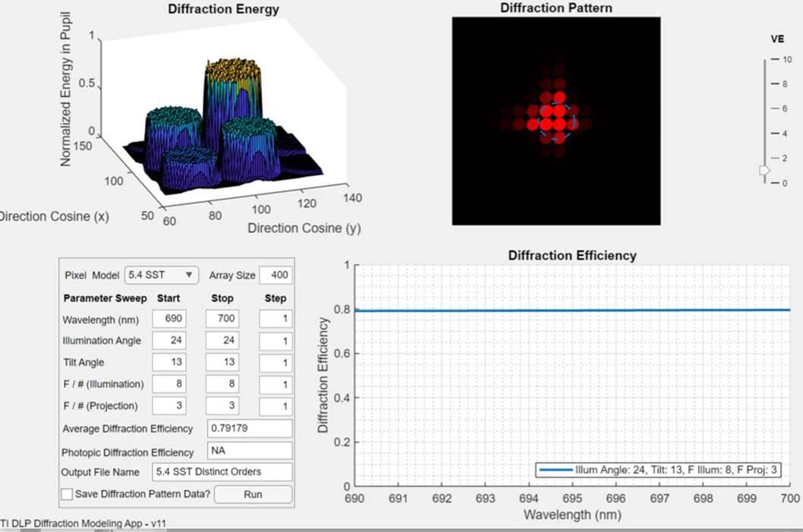
Task: Click the Photopic Diffraction Efficiency value box
Action: coord(250,451)
